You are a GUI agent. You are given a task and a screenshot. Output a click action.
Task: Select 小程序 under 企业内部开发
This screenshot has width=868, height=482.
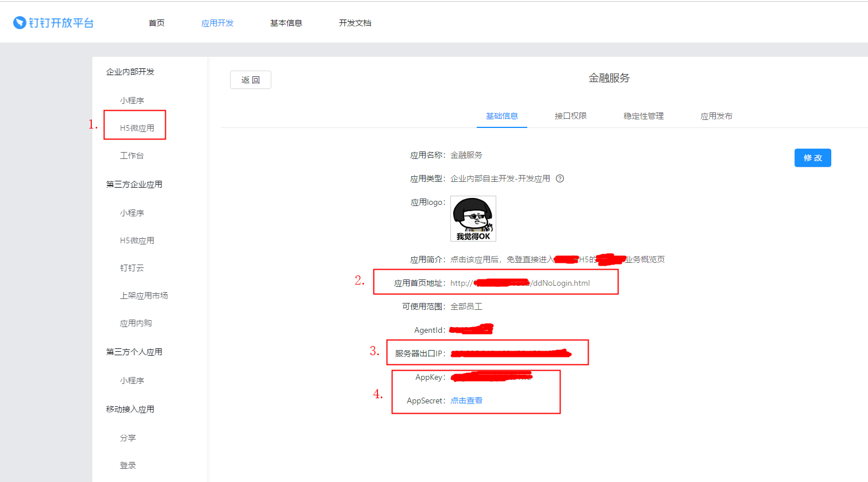[x=132, y=100]
